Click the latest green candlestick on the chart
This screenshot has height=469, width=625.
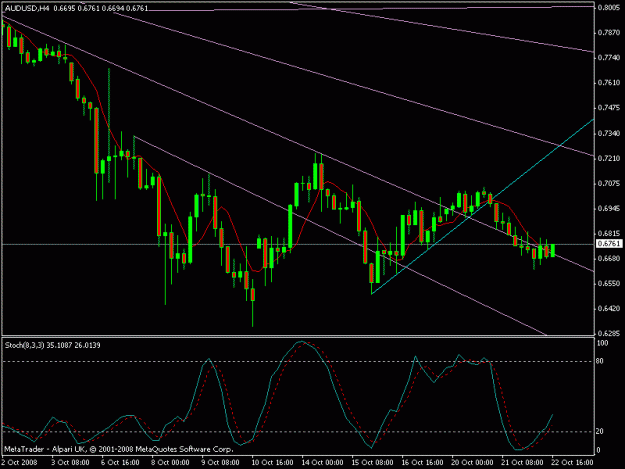(553, 250)
